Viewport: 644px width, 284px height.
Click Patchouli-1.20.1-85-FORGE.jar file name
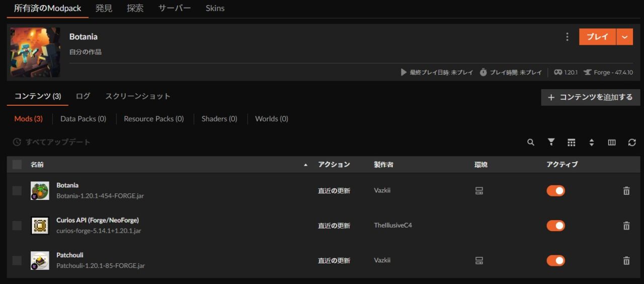point(101,265)
